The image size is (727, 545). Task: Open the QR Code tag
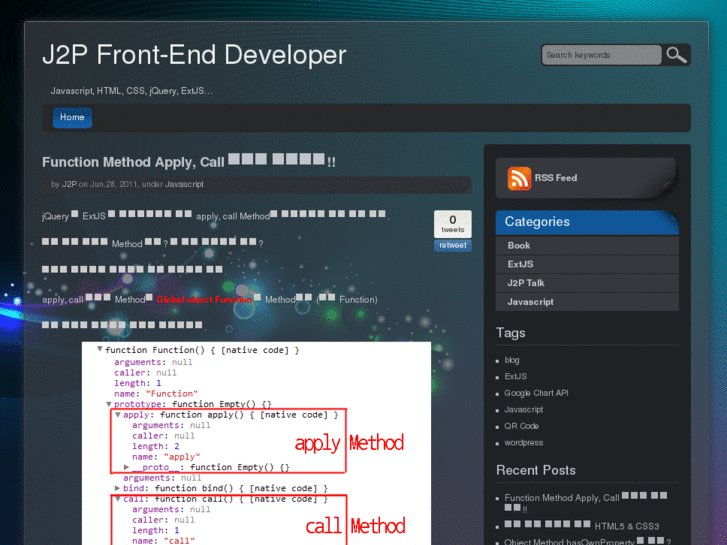[x=523, y=426]
